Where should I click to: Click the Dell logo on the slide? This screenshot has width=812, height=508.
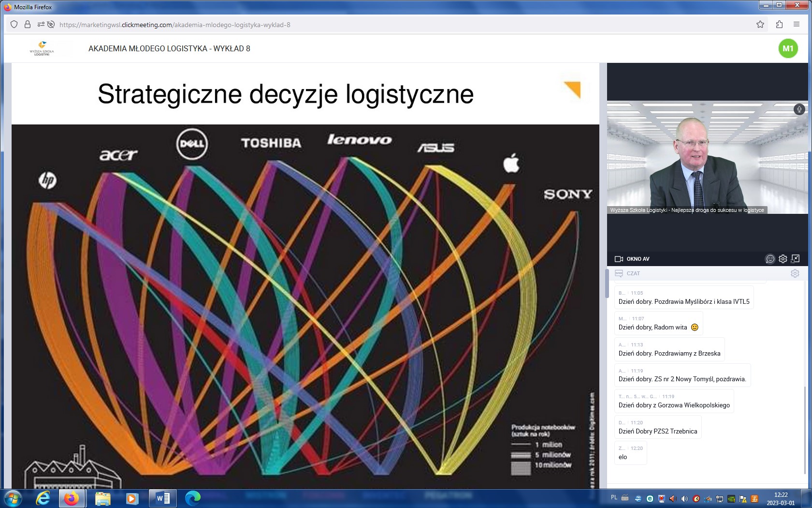pyautogui.click(x=192, y=144)
